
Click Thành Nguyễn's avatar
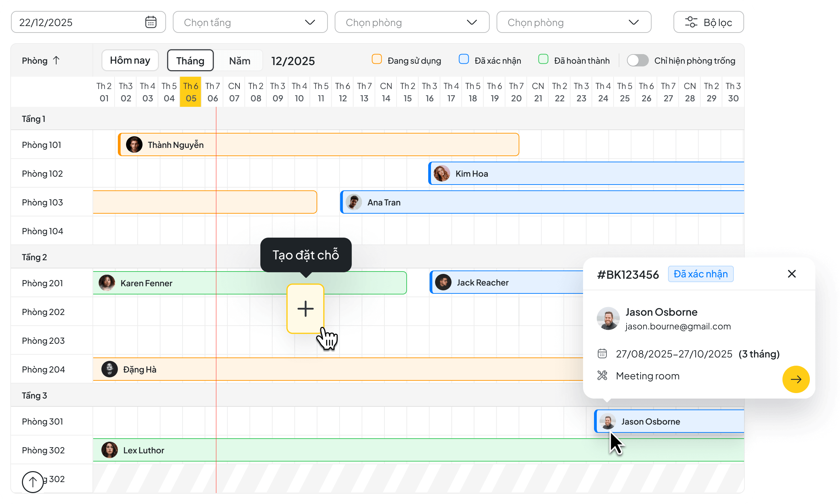[x=134, y=144]
